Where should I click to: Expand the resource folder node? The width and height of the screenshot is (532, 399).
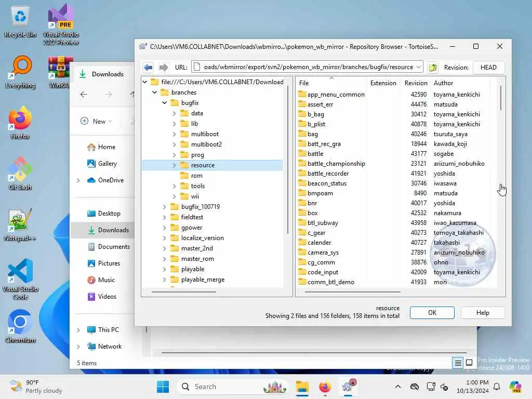pyautogui.click(x=175, y=165)
